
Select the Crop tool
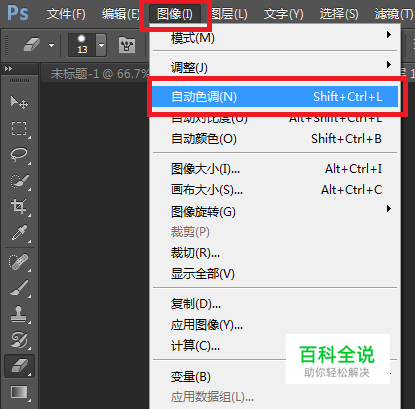(x=19, y=207)
